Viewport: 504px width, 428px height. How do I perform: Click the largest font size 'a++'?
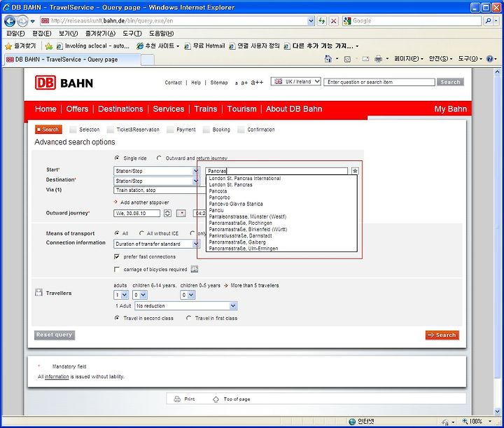pyautogui.click(x=257, y=83)
